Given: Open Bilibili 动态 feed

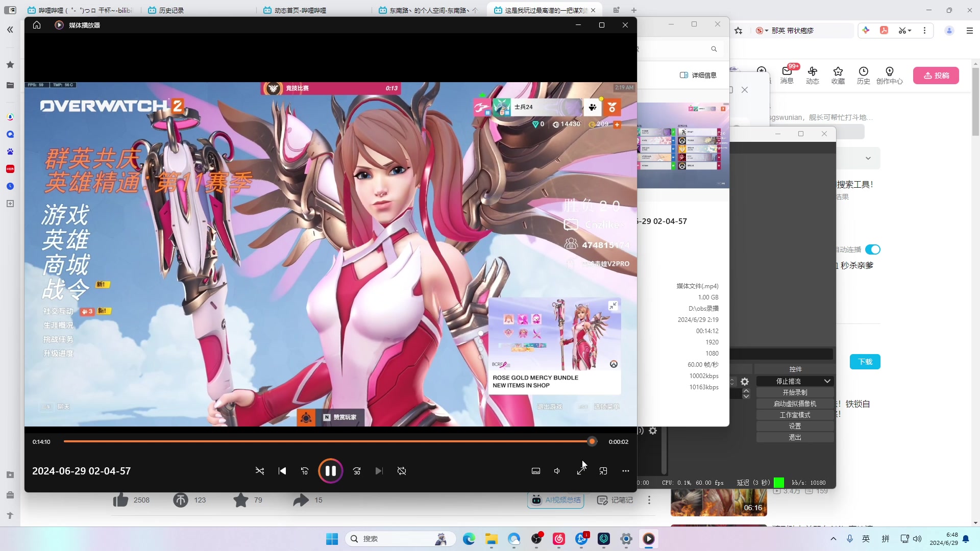Looking at the screenshot, I should [813, 75].
